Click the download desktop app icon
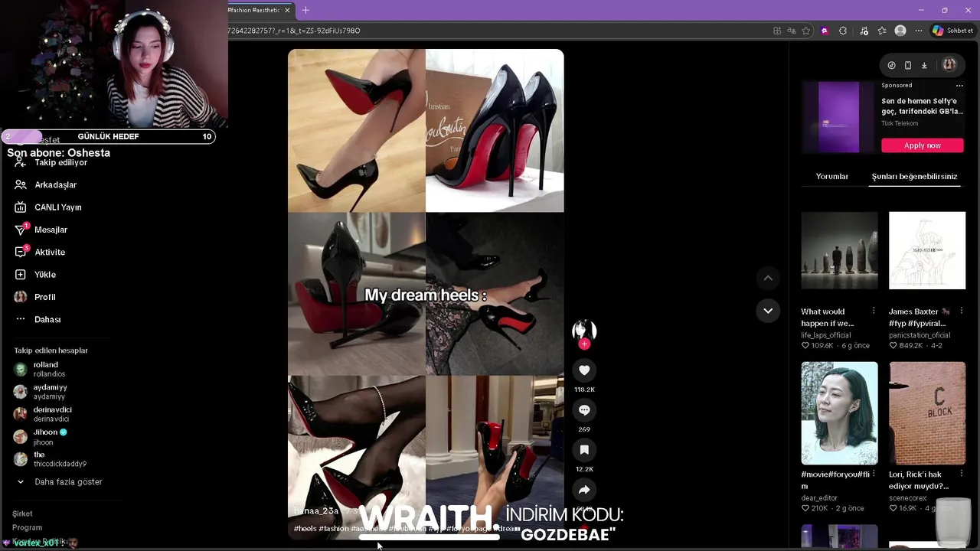Screen dimensions: 980x551 click(x=924, y=65)
